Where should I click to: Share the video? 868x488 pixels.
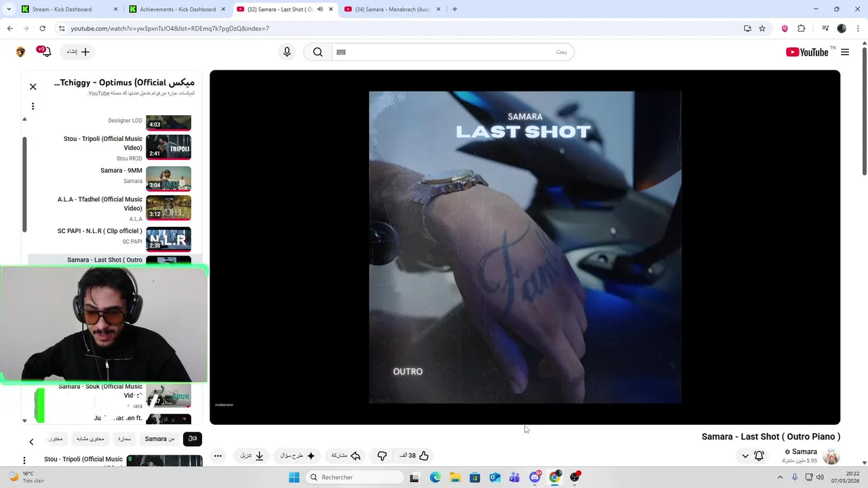click(345, 455)
